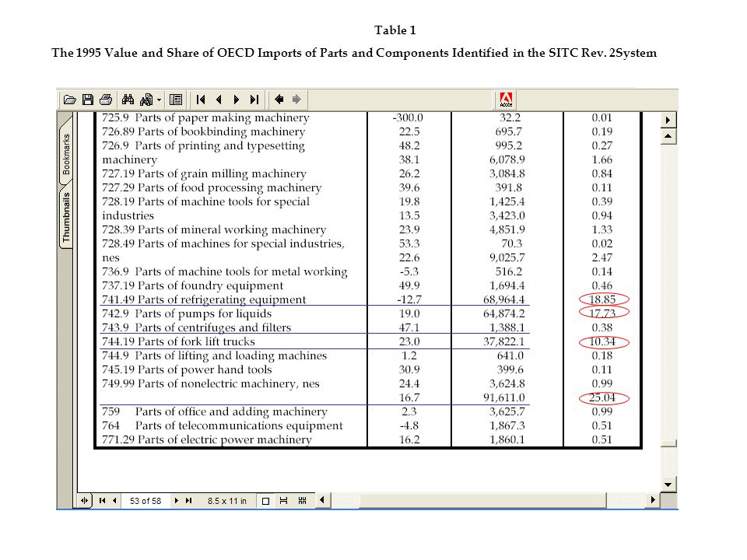Image resolution: width=747 pixels, height=560 pixels.
Task: Save a copy with the floppy disk icon
Action: pyautogui.click(x=88, y=100)
